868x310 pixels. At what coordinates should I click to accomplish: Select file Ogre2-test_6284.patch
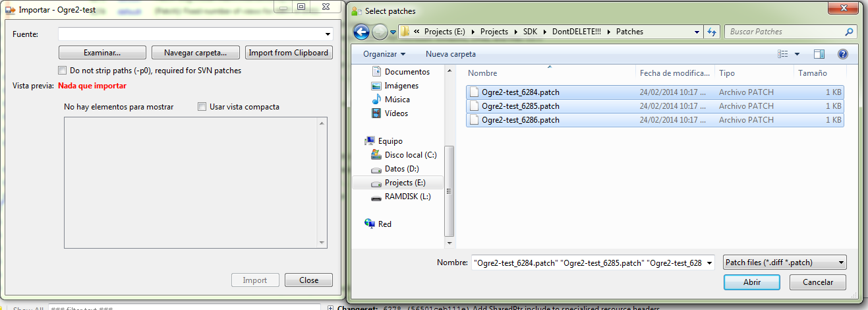tap(654, 92)
